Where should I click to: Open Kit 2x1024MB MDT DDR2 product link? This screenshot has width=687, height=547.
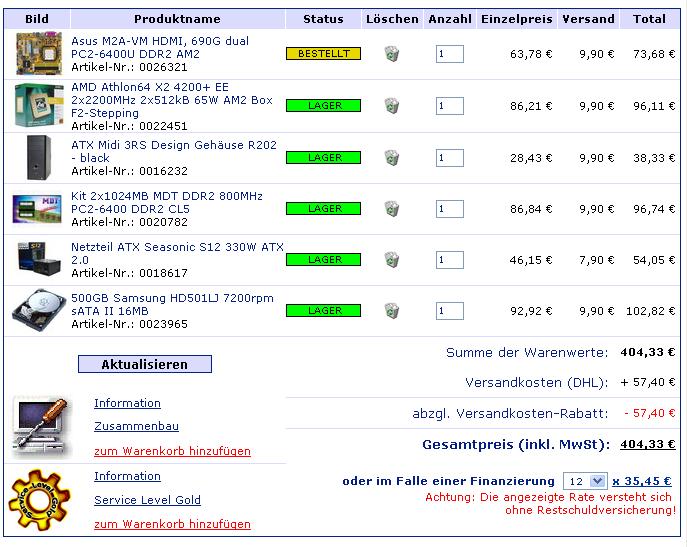tap(167, 202)
